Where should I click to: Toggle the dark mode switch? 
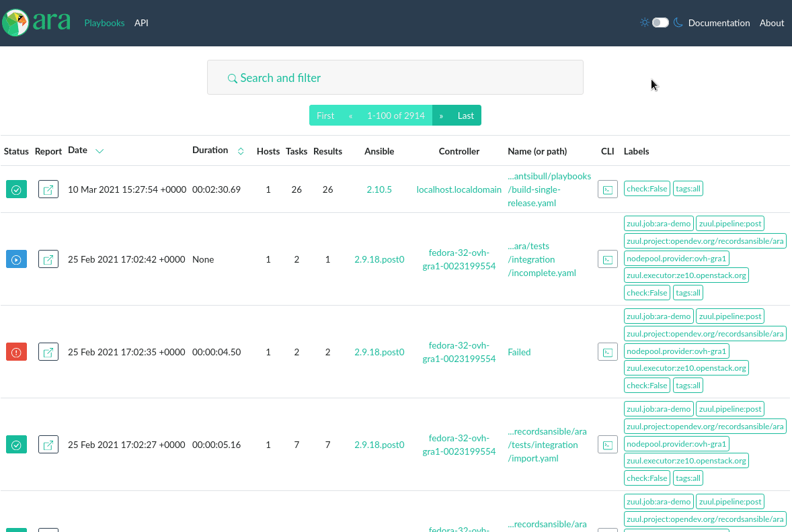click(x=660, y=23)
